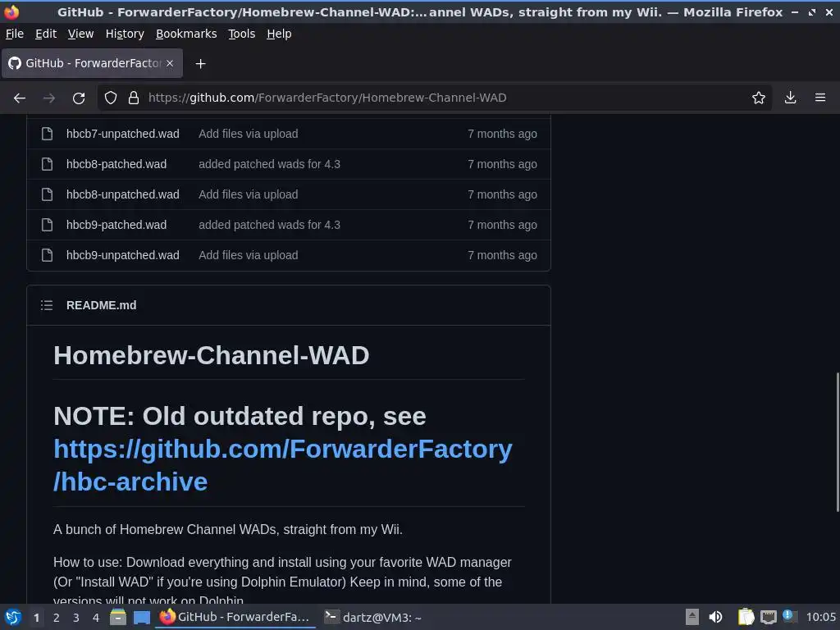The width and height of the screenshot is (840, 630).
Task: Click the URL address bar
Action: click(434, 98)
